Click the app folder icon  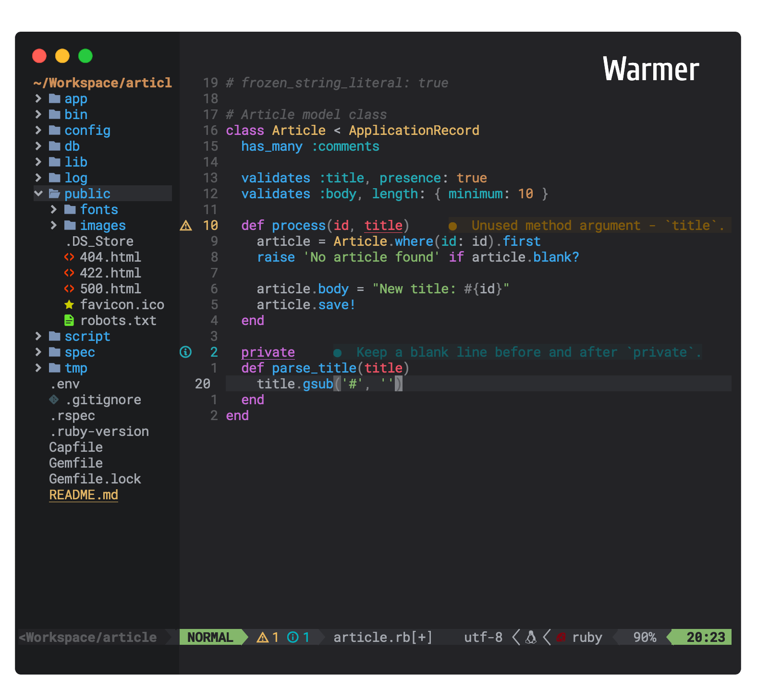coord(55,98)
